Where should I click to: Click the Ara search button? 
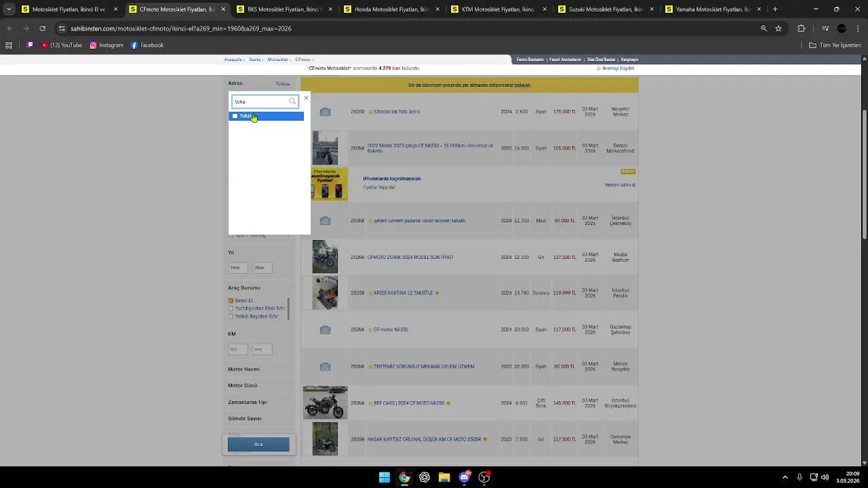258,444
